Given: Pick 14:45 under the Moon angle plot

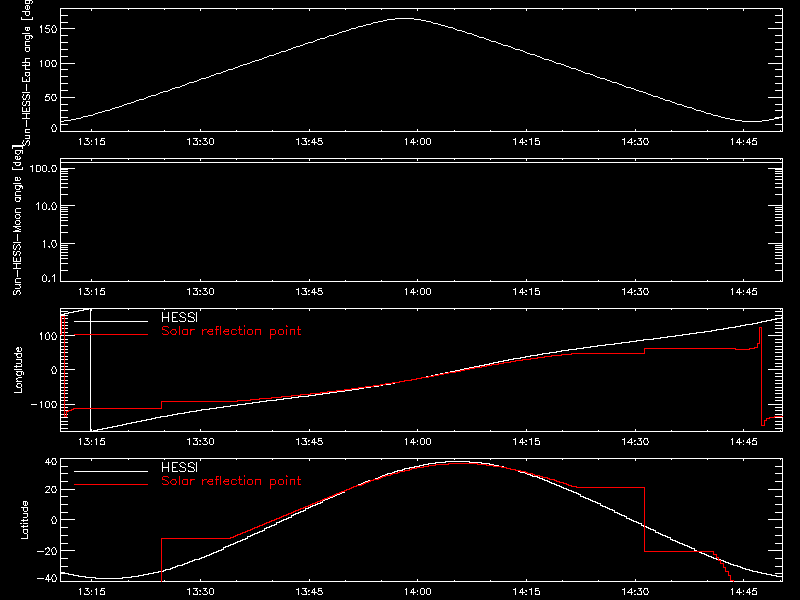Looking at the screenshot, I should tap(744, 292).
